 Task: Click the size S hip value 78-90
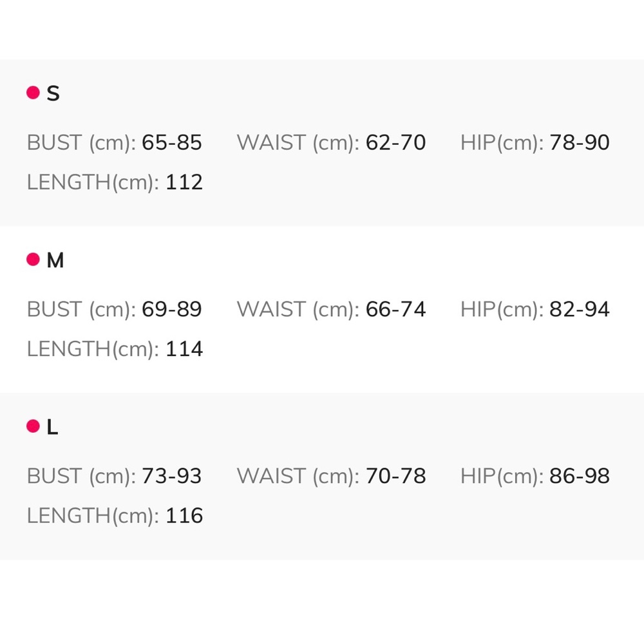coord(579,143)
